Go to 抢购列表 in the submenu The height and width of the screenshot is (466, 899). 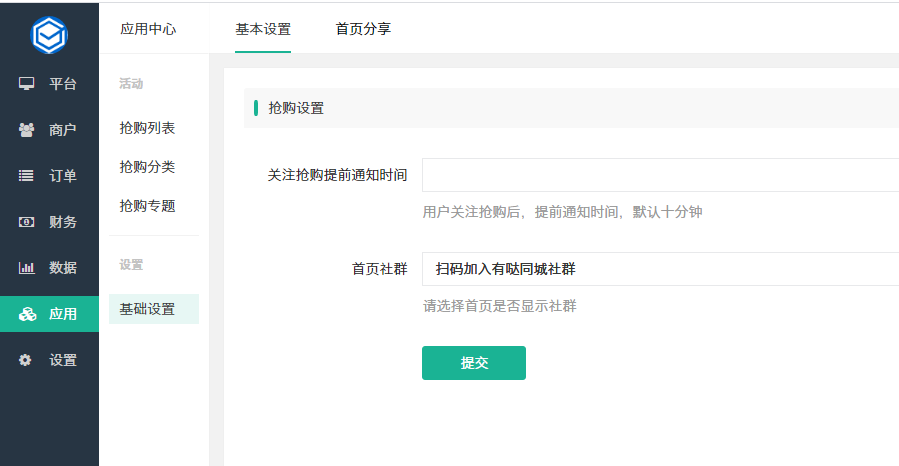coord(147,128)
